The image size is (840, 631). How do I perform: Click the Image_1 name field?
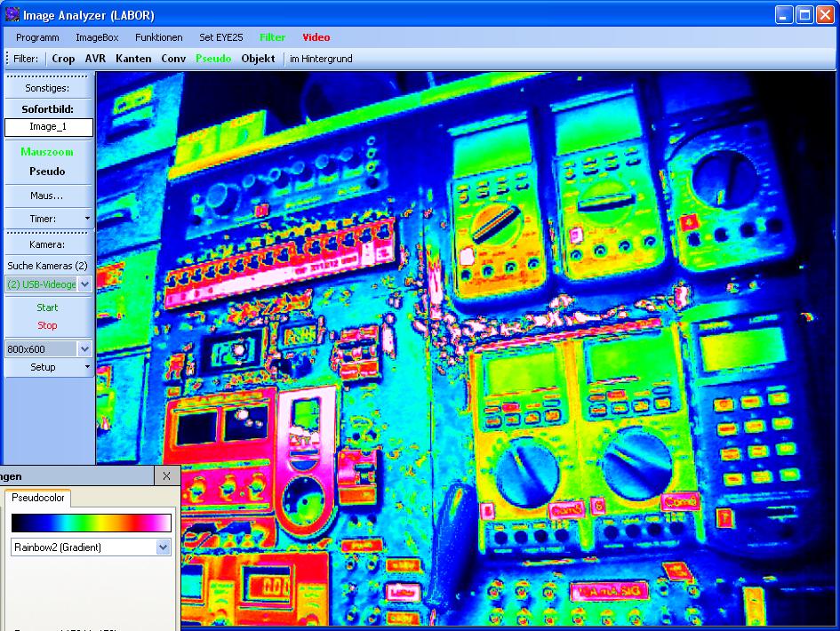[x=48, y=127]
